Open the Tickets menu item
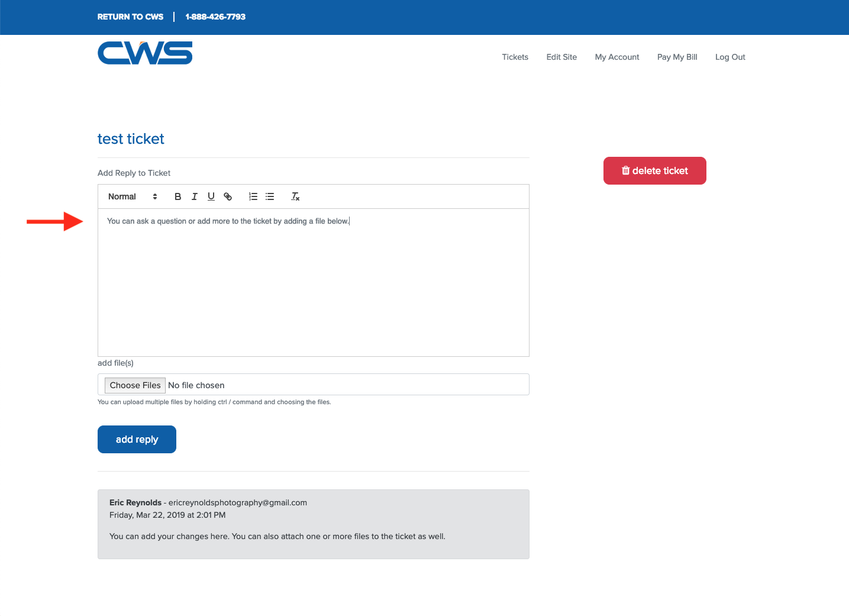849x616 pixels. tap(515, 57)
